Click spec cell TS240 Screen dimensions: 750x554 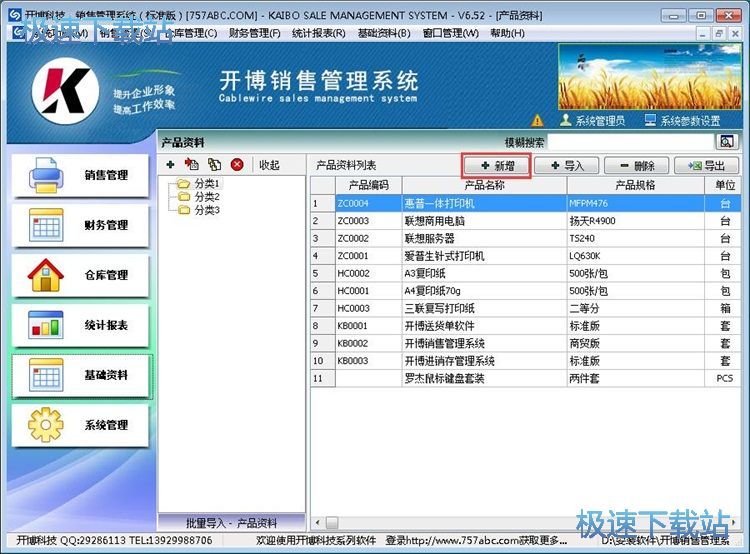click(x=635, y=238)
